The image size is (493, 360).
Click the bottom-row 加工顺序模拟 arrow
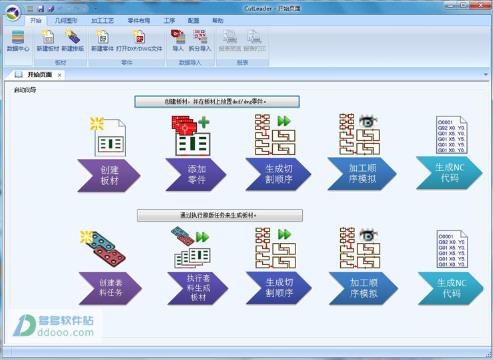tap(363, 288)
